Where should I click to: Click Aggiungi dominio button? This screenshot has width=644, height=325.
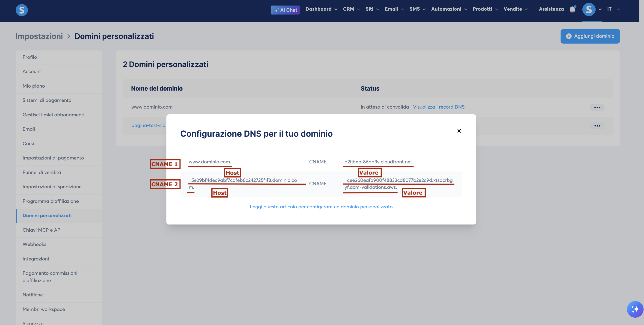[590, 36]
